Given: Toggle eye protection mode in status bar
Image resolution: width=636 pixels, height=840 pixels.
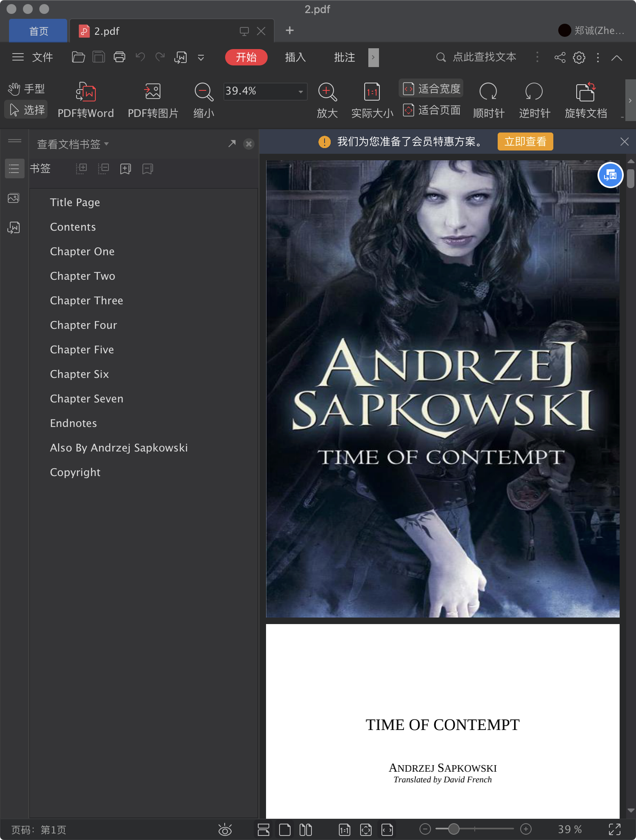Looking at the screenshot, I should point(225,829).
